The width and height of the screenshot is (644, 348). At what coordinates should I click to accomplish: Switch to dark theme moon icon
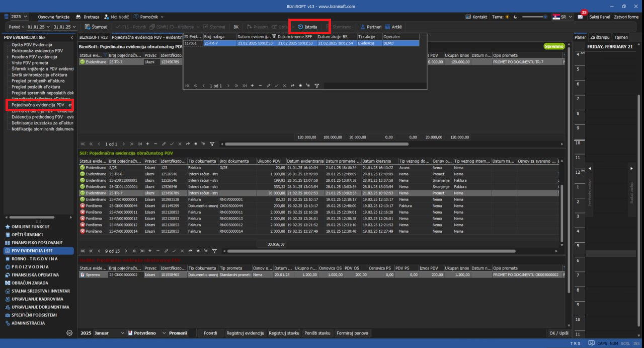515,17
